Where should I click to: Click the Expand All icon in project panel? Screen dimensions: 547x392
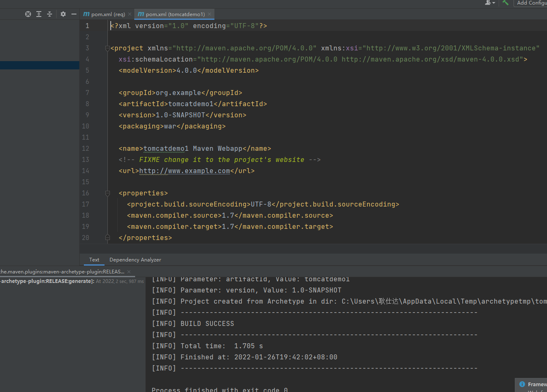click(x=39, y=14)
